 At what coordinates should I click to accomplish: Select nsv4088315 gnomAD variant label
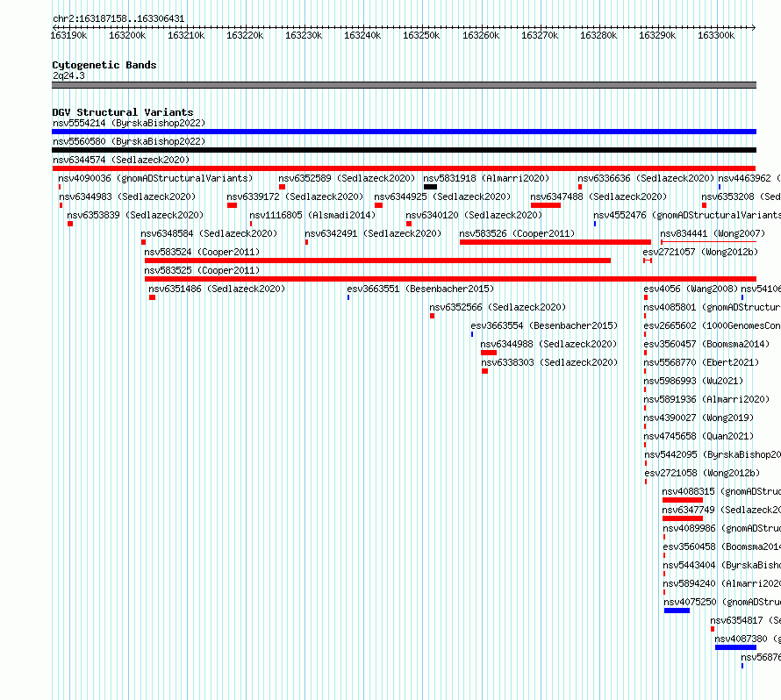[x=721, y=491]
